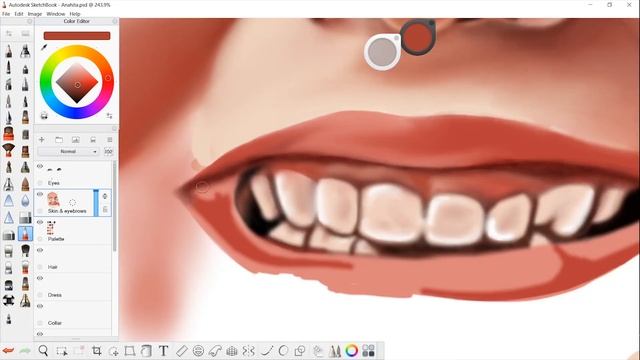This screenshot has height=360, width=640.
Task: Toggle visibility of the Dress layer
Action: click(40, 278)
